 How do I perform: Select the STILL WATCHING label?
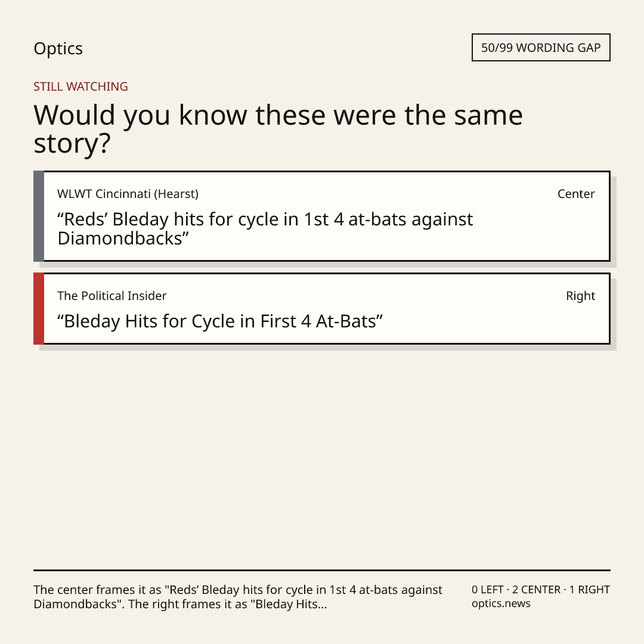pyautogui.click(x=80, y=86)
